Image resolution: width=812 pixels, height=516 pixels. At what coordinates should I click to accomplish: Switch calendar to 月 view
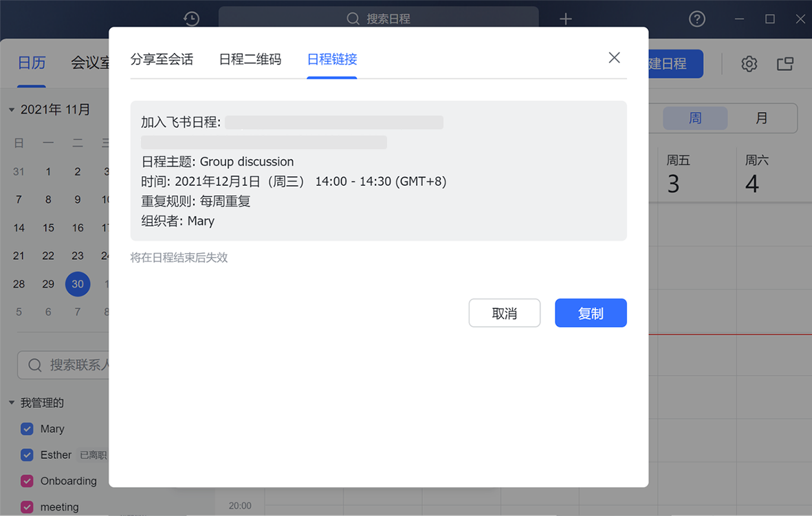pos(761,118)
